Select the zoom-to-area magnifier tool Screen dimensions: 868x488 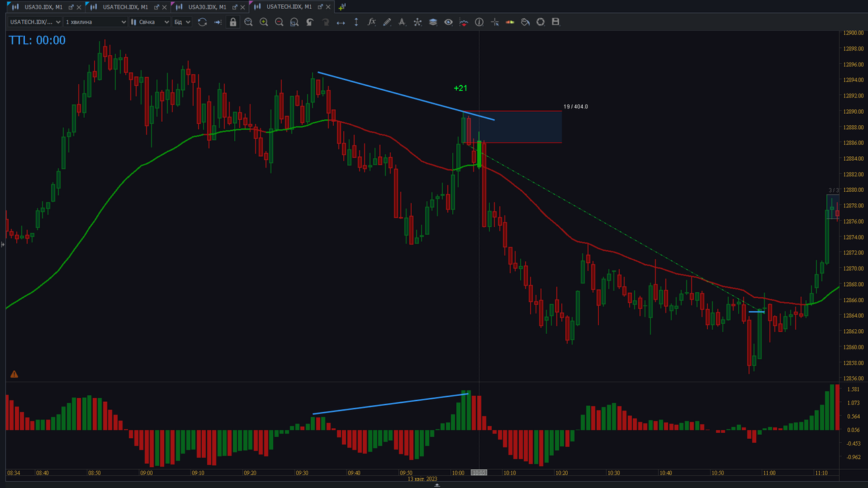(294, 22)
